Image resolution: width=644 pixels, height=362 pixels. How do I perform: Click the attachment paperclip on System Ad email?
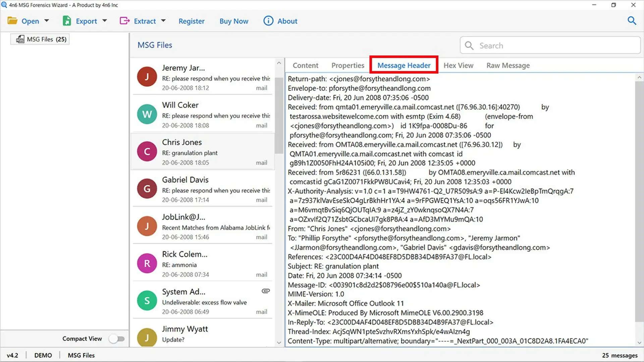[266, 291]
